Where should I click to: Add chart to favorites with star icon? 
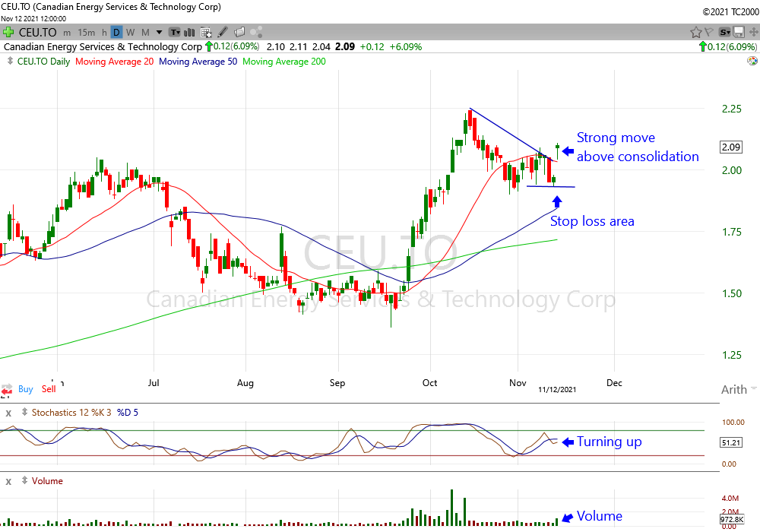(696, 33)
